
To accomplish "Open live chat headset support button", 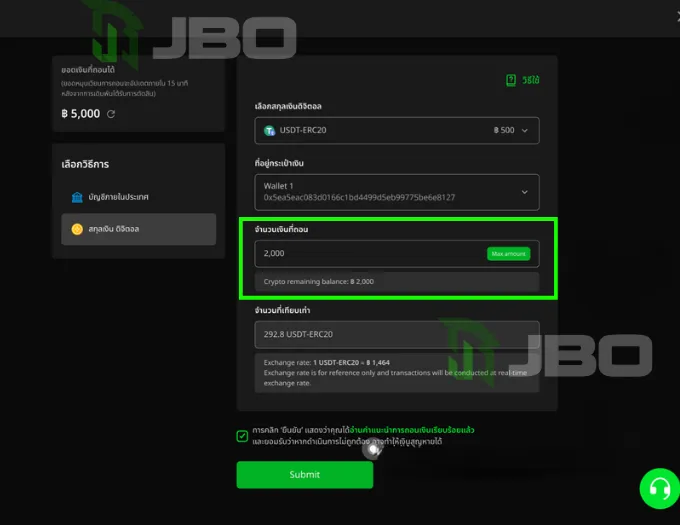I will coord(660,489).
